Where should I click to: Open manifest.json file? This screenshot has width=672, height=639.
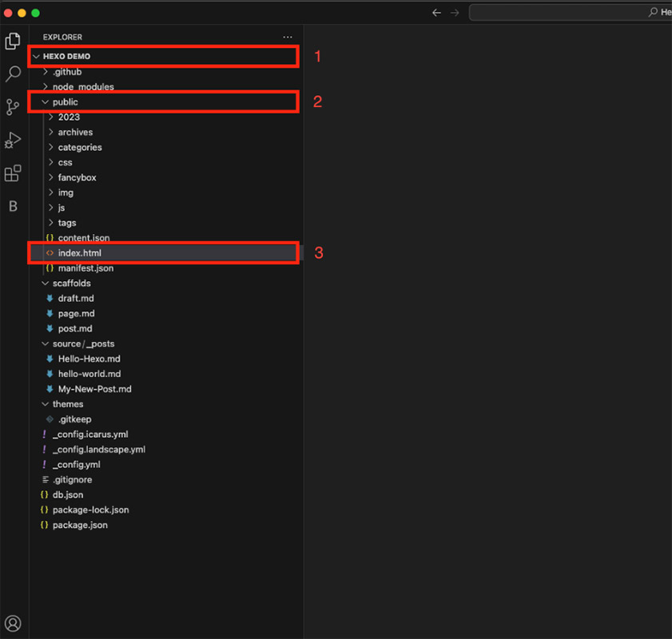[166, 268]
